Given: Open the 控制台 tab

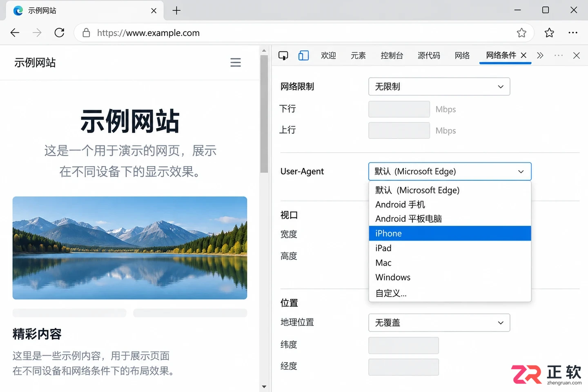Looking at the screenshot, I should [392, 56].
